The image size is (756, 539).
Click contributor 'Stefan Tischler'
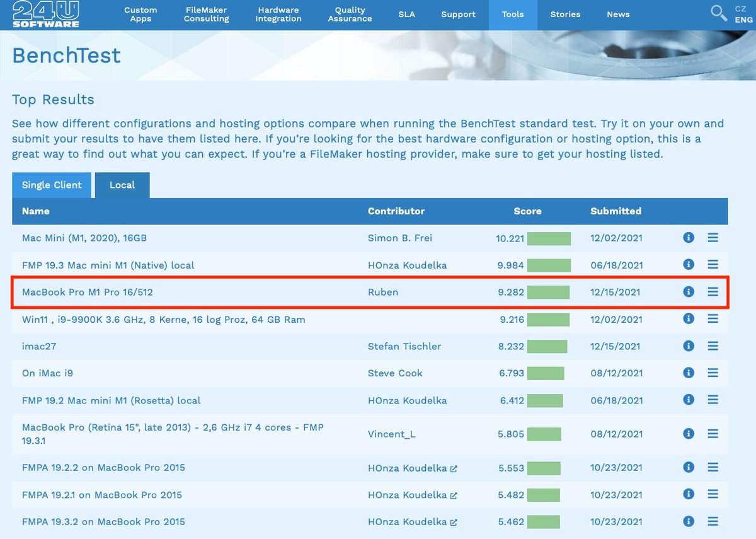(x=404, y=347)
